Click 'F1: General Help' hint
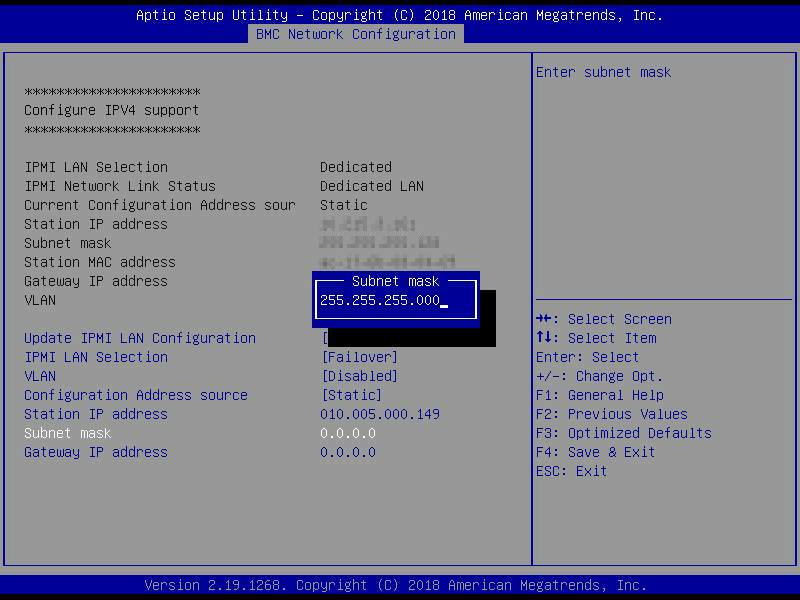 click(x=599, y=395)
